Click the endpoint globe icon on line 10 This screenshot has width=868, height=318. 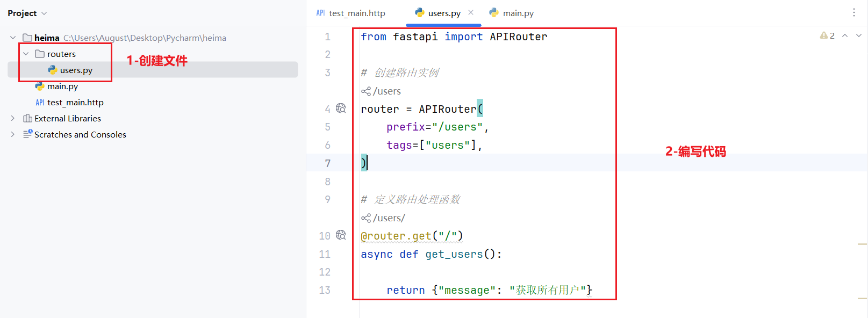pyautogui.click(x=341, y=235)
